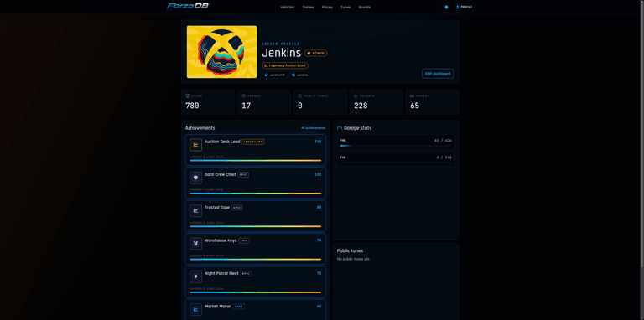Click the Garage stats gauge icon
This screenshot has width=644, height=320.
coord(340,128)
